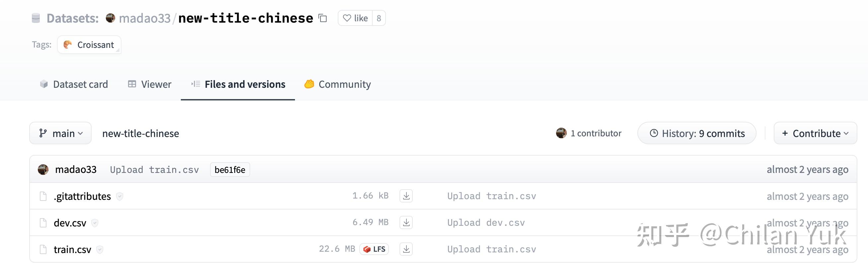Open the Croissant tag menu
Screen dimensions: 868x270
(89, 45)
